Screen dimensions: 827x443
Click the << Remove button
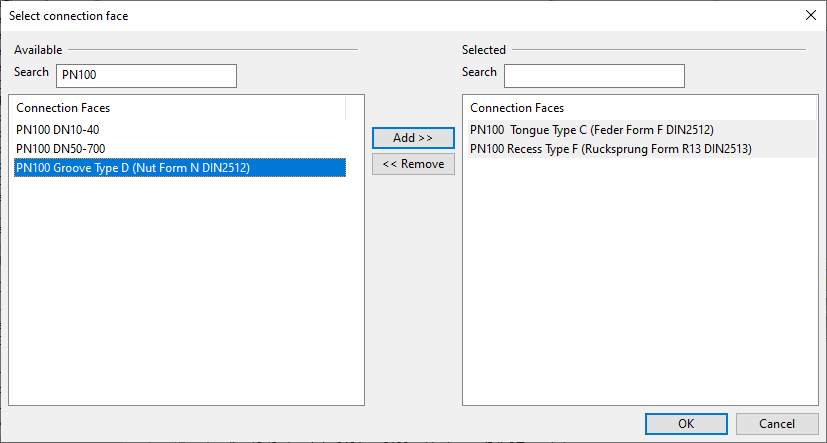pyautogui.click(x=413, y=164)
